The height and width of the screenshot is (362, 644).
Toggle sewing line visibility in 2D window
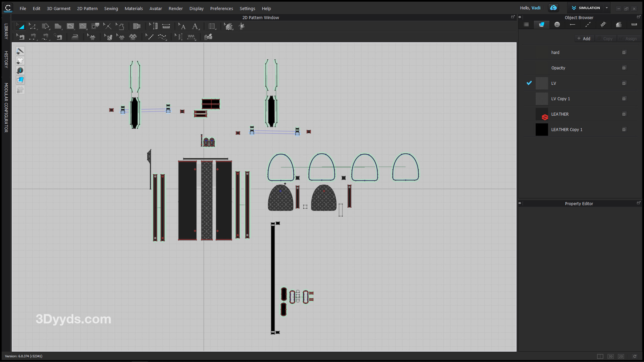[x=20, y=51]
